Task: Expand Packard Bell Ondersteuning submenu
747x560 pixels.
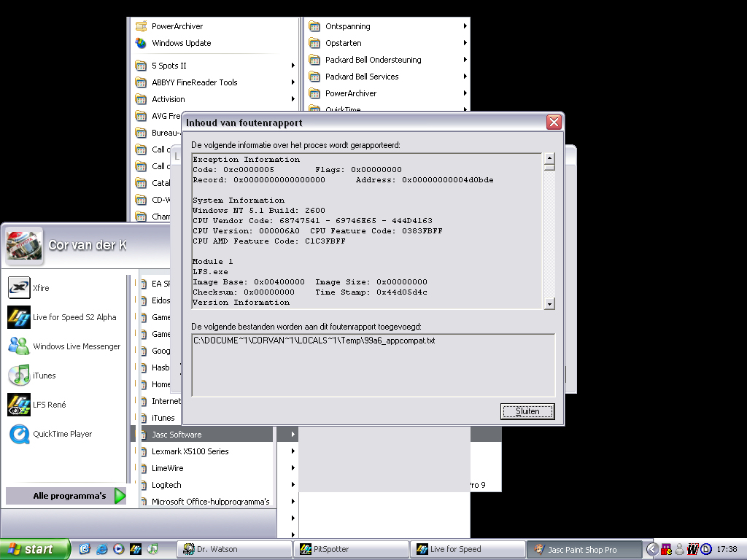Action: point(387,60)
